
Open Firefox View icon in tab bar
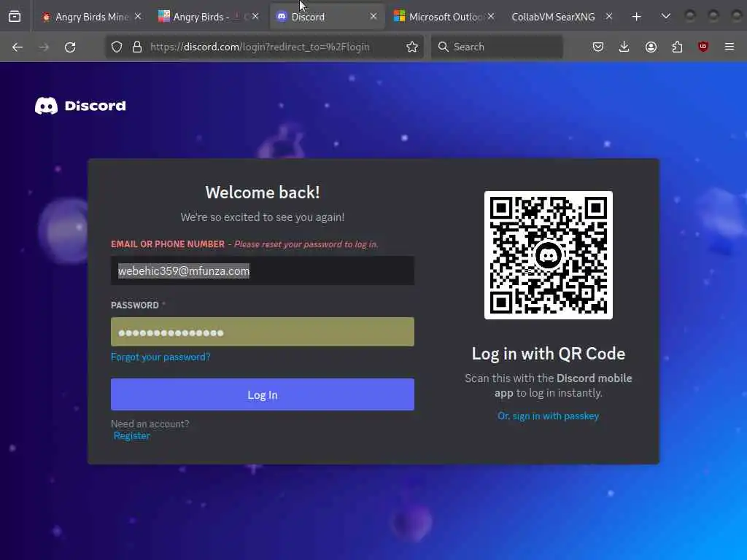[x=15, y=17]
